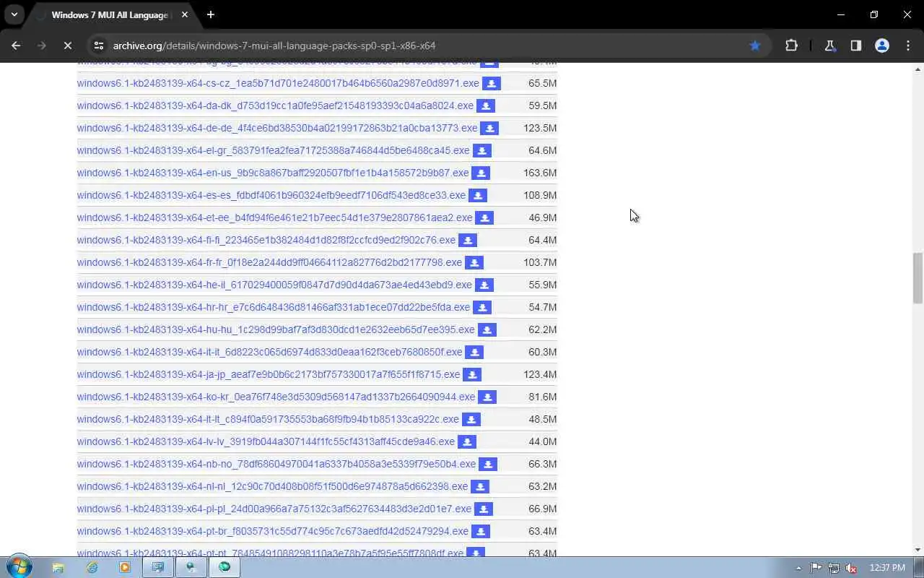Click the download icon next to es-es file

478,196
